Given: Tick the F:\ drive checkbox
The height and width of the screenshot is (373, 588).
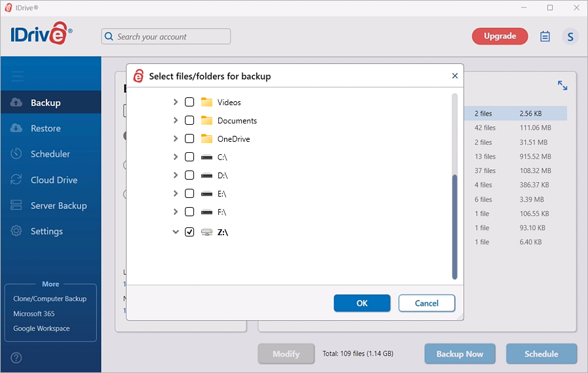Looking at the screenshot, I should [189, 212].
